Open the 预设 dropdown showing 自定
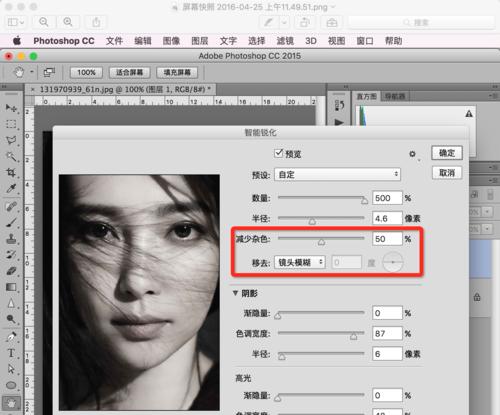 click(337, 174)
